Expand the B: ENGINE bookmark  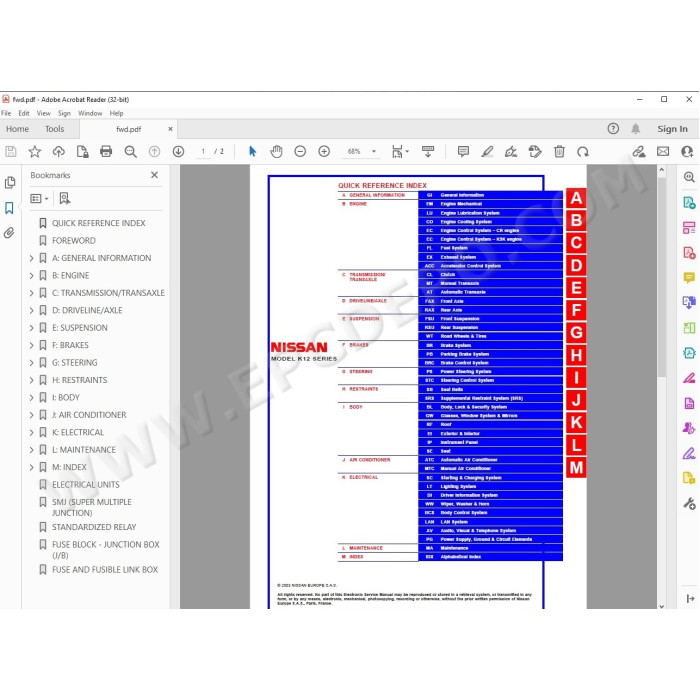click(x=31, y=275)
